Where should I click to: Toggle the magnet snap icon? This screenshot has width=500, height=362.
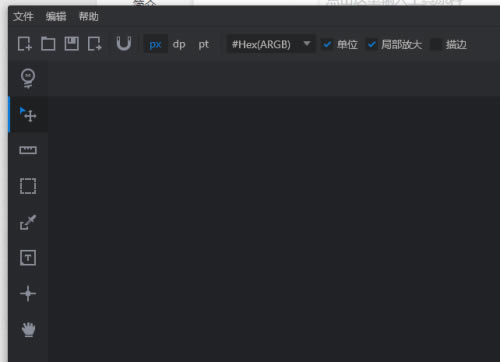click(x=124, y=44)
